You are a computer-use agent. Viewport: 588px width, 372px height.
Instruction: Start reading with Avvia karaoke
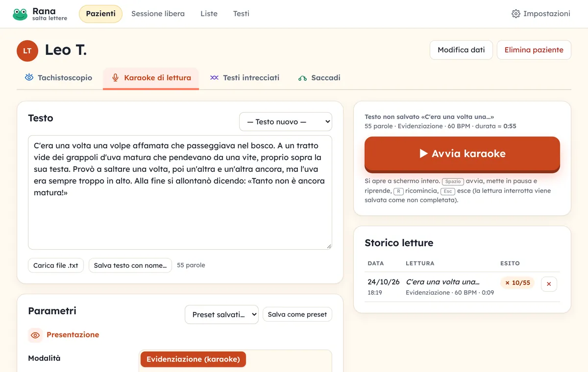pyautogui.click(x=462, y=154)
